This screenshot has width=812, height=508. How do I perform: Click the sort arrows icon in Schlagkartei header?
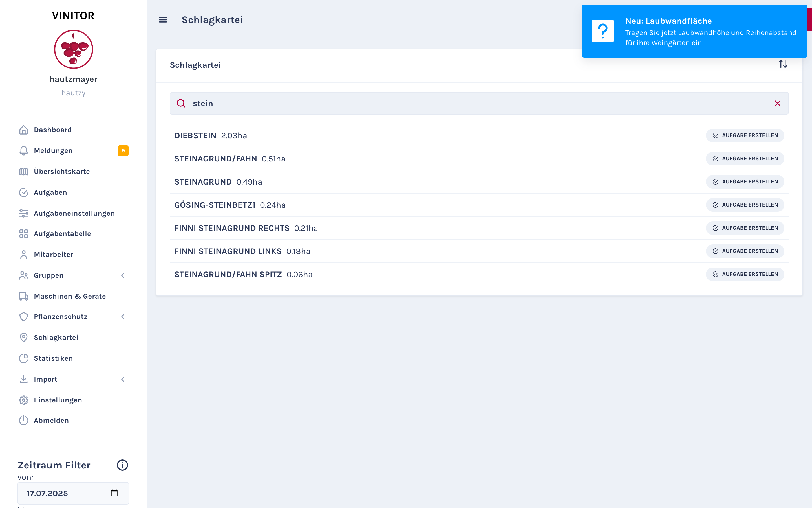(783, 64)
